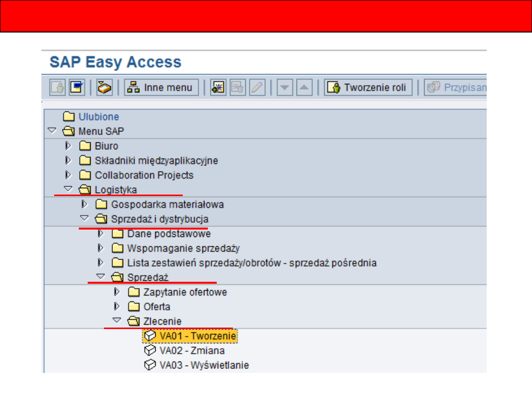Collapse the Logistyka folder
The height and width of the screenshot is (399, 532).
(x=68, y=189)
